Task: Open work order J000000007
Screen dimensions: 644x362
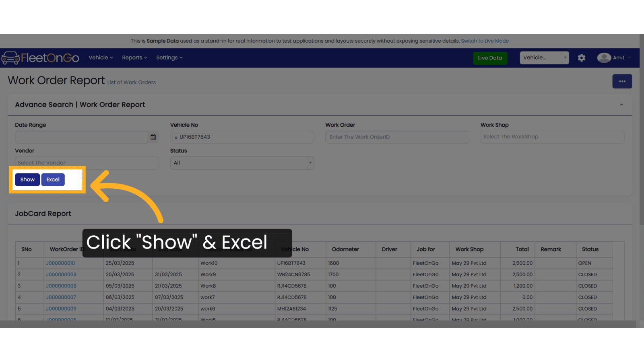Action: pyautogui.click(x=61, y=297)
